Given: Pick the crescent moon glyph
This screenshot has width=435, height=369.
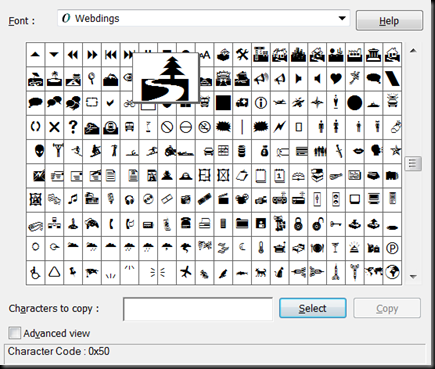Looking at the screenshot, I should click(242, 247).
